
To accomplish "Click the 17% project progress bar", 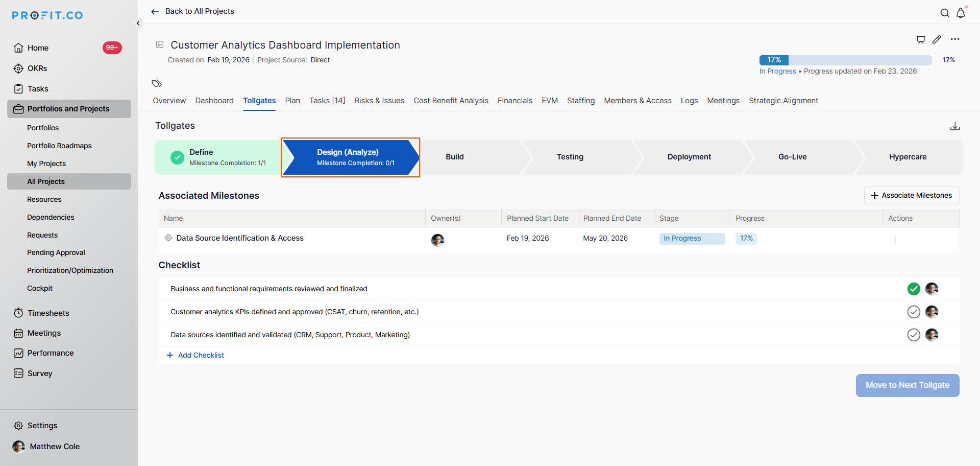I will (x=845, y=60).
